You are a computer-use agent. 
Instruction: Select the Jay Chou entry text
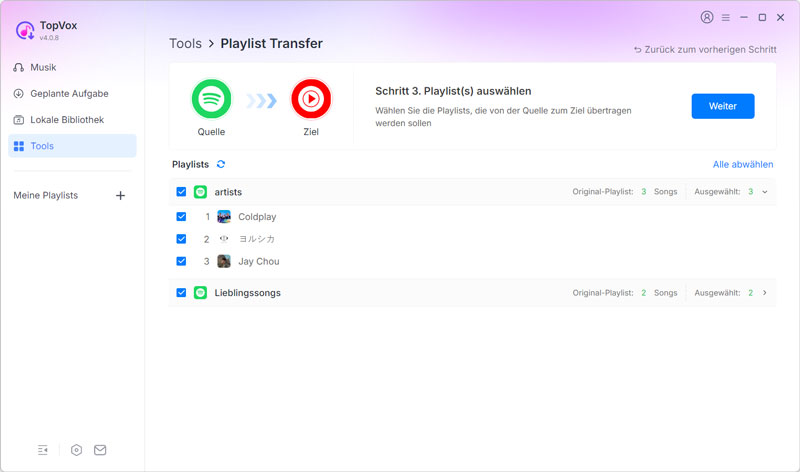pyautogui.click(x=259, y=261)
